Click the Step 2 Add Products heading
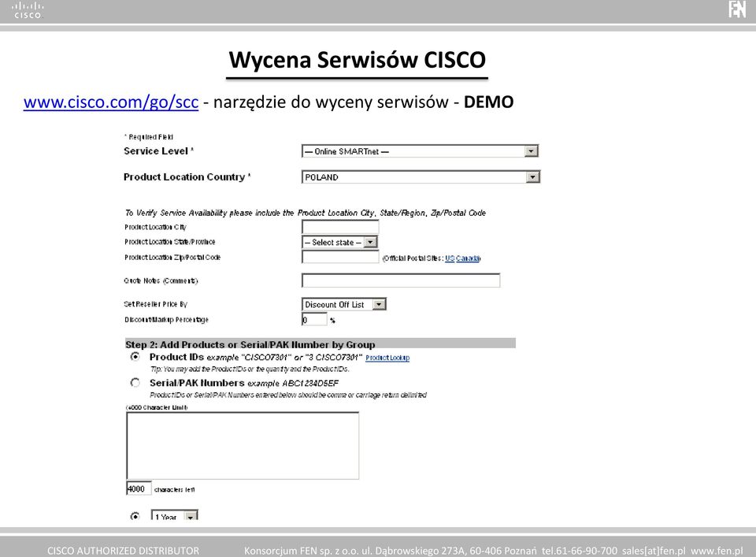This screenshot has width=756, height=557. click(x=250, y=344)
